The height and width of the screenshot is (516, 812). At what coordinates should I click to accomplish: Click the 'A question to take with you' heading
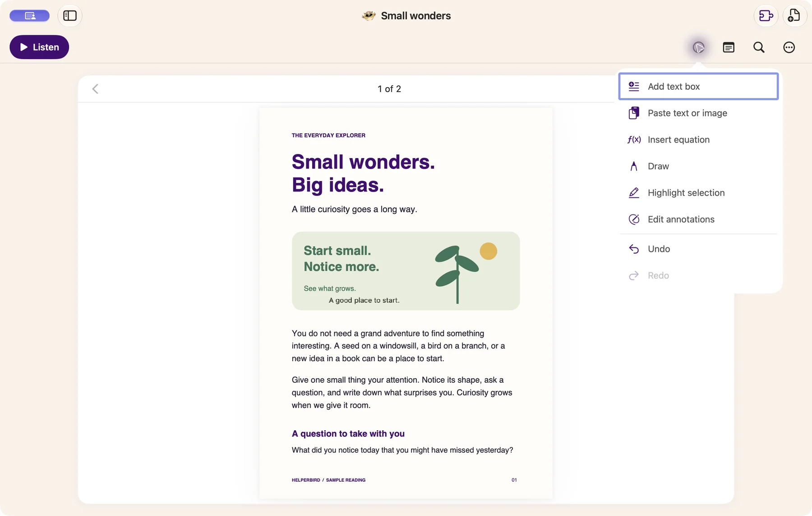[348, 434]
